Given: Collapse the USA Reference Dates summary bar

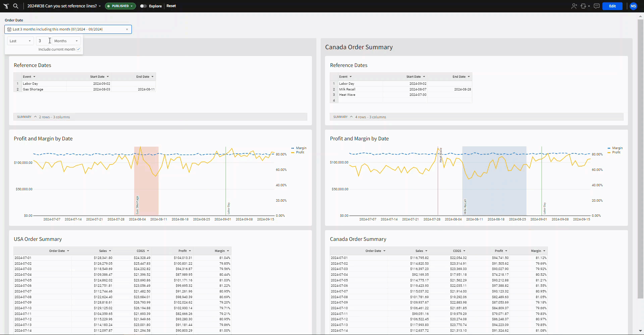Looking at the screenshot, I should click(35, 117).
